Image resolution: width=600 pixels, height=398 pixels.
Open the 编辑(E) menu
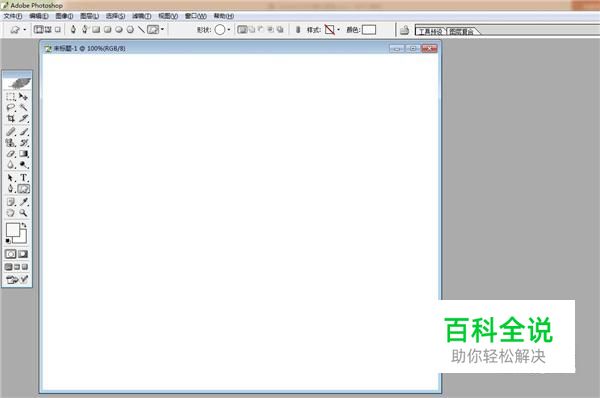coord(39,16)
